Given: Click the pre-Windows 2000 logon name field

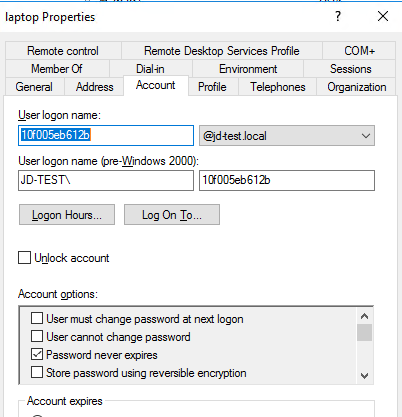Looking at the screenshot, I should pos(287,180).
